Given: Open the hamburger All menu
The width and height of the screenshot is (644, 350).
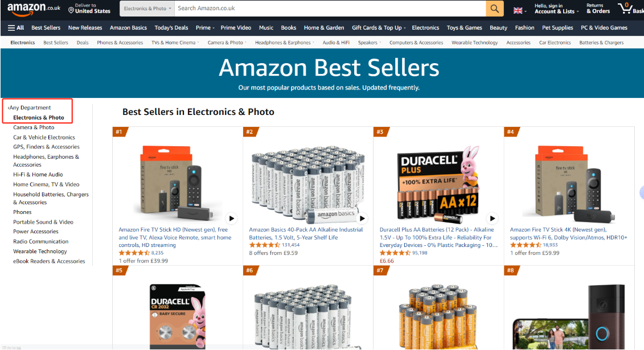Looking at the screenshot, I should [16, 27].
